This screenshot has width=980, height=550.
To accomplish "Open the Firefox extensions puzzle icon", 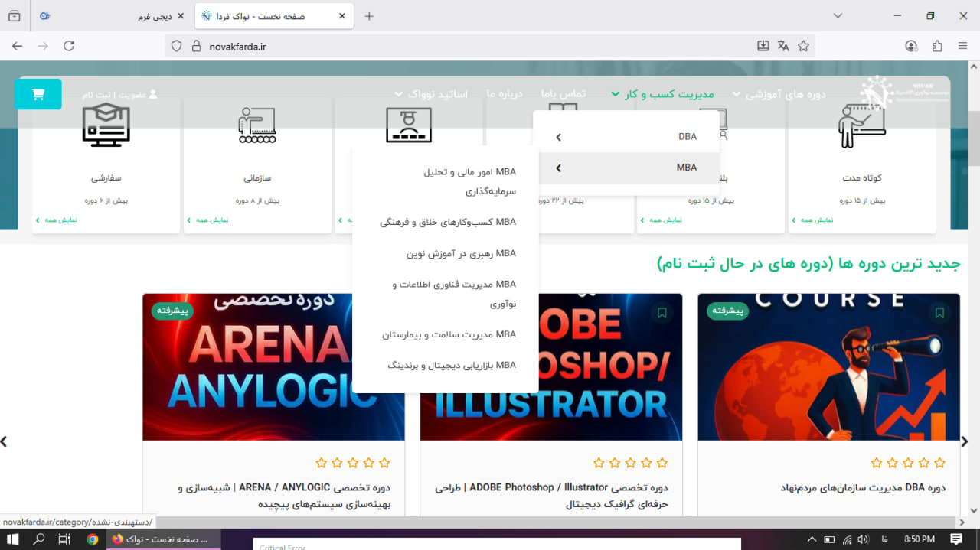I will 937,46.
